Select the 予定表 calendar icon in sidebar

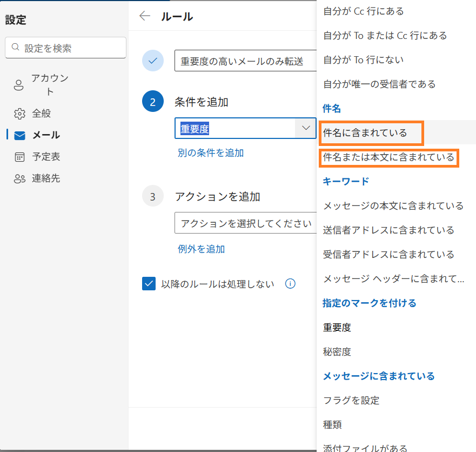point(19,156)
